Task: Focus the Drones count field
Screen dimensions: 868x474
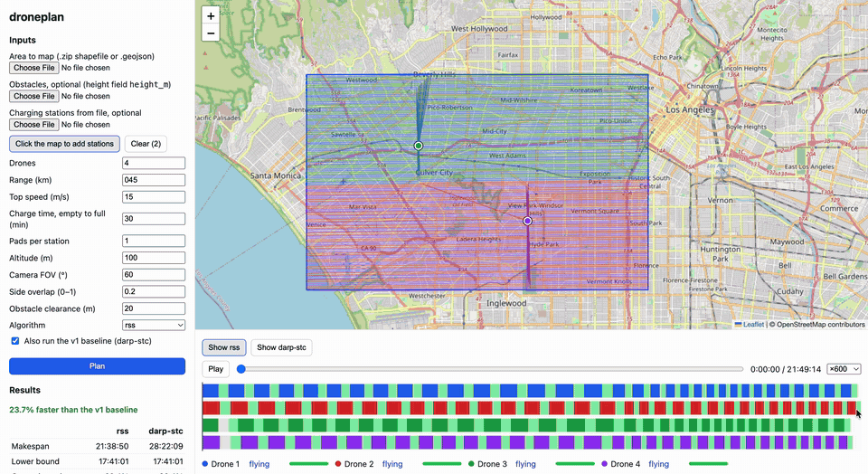Action: click(154, 163)
